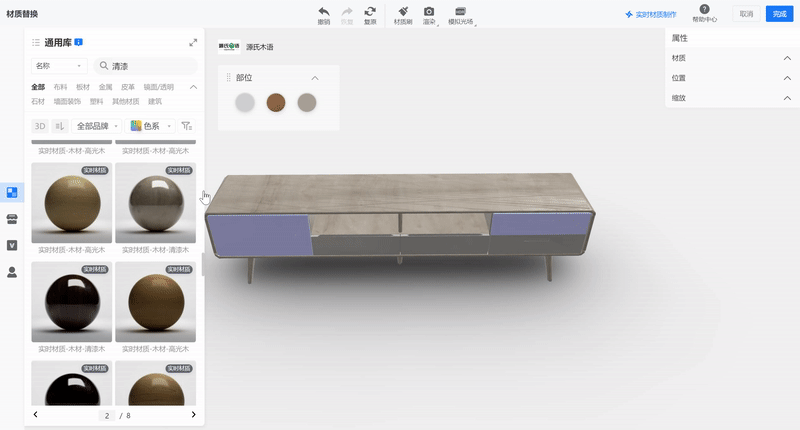Open the 渲染 render camera tool
The image size is (800, 430).
coord(429,11)
